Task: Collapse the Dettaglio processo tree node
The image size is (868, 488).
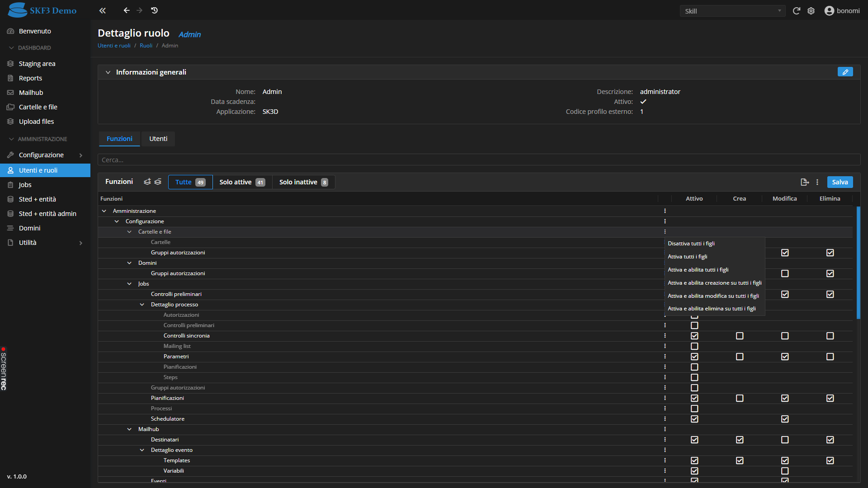Action: pos(142,305)
